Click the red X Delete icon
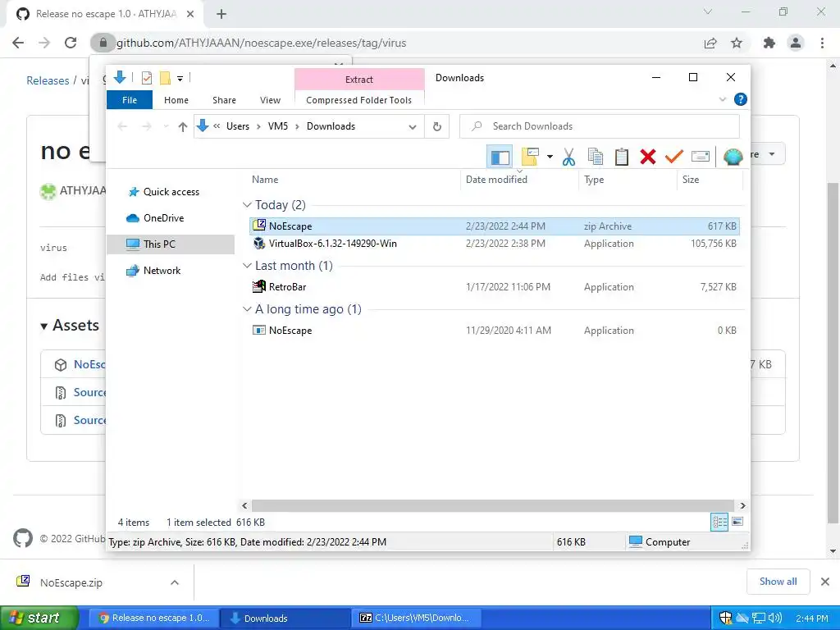The width and height of the screenshot is (840, 630). coord(648,157)
